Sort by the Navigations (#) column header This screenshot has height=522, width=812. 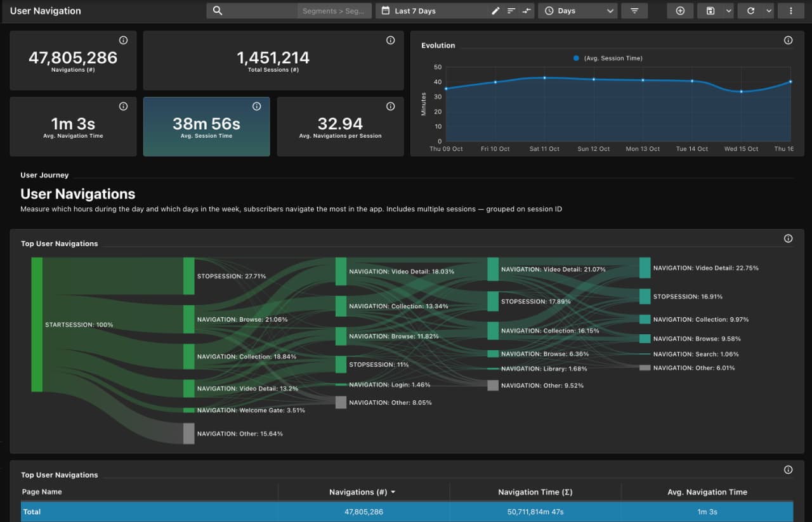click(362, 492)
